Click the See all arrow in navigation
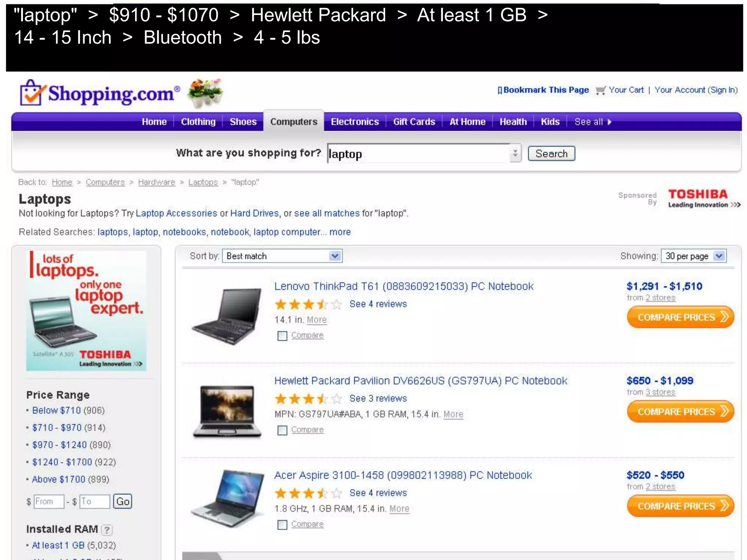 point(609,122)
